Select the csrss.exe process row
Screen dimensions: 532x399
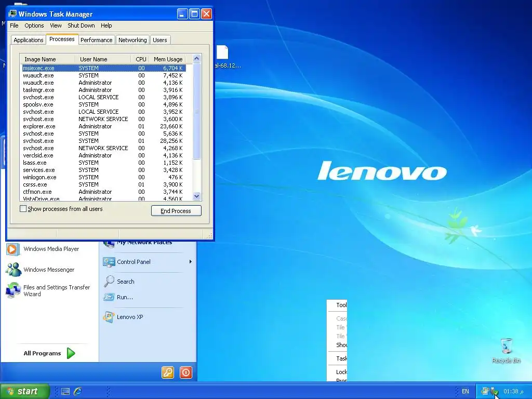click(x=103, y=184)
